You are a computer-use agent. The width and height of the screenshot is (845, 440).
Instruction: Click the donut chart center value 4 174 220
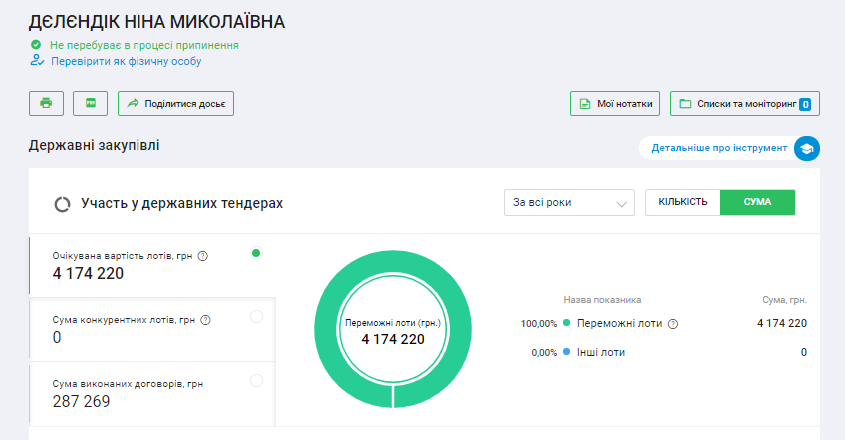point(393,339)
